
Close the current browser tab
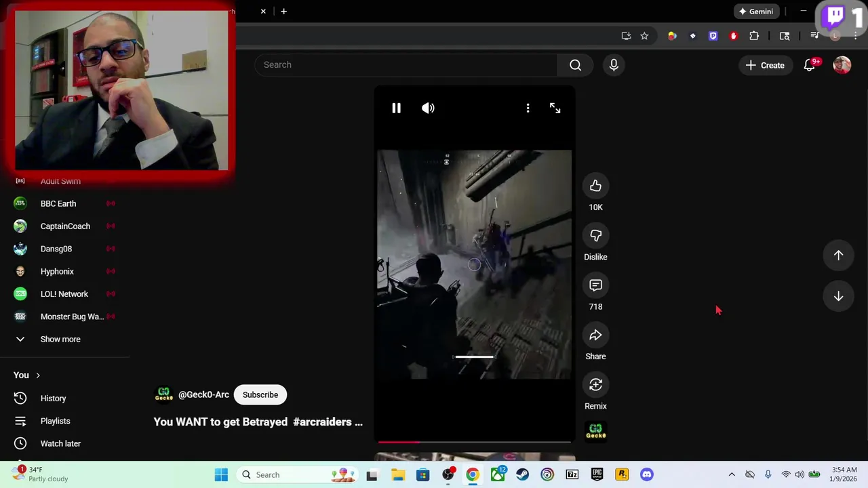[263, 12]
